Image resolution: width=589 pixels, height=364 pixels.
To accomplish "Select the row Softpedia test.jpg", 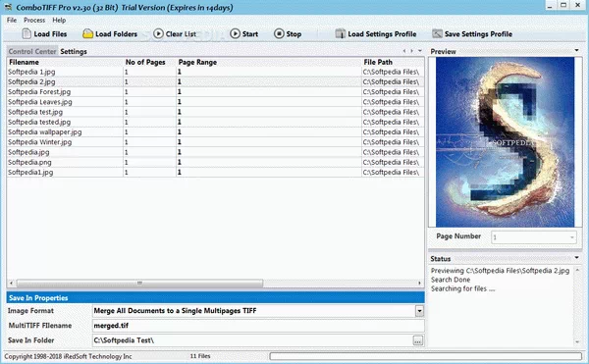I will click(215, 112).
